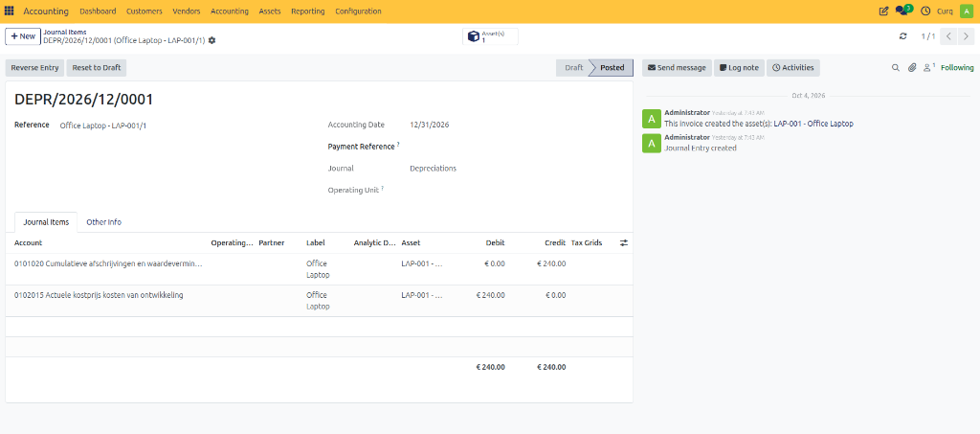Click the Journal Entry created message
Viewport: 980px width, 434px height.
pyautogui.click(x=701, y=148)
